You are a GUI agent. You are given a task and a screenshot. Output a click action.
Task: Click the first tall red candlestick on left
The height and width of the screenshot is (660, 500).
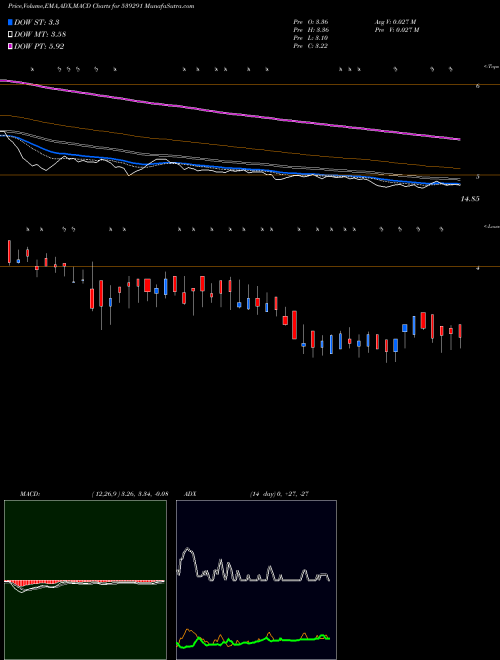9,252
